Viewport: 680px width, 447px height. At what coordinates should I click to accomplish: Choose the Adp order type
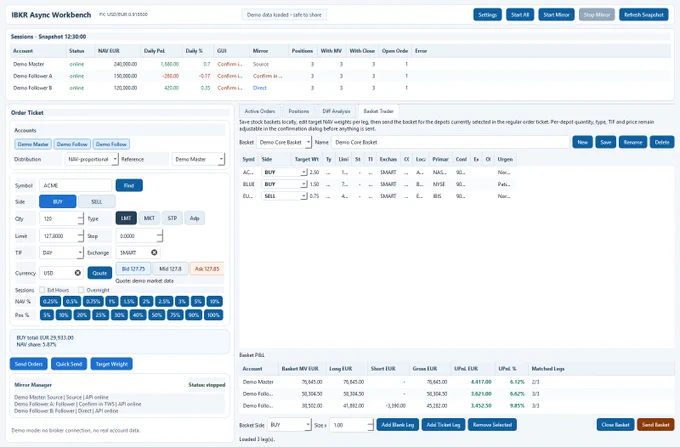(x=195, y=218)
